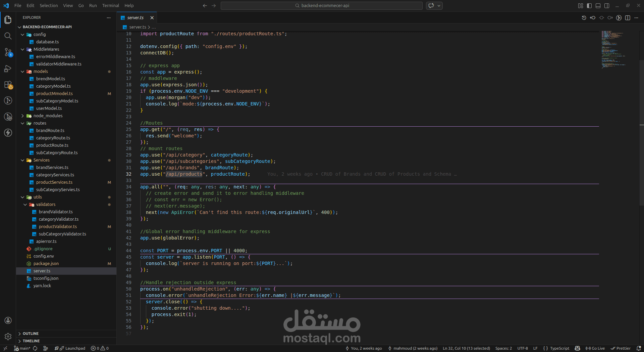The height and width of the screenshot is (352, 644).
Task: Click the LF end-of-line indicator
Action: click(535, 348)
